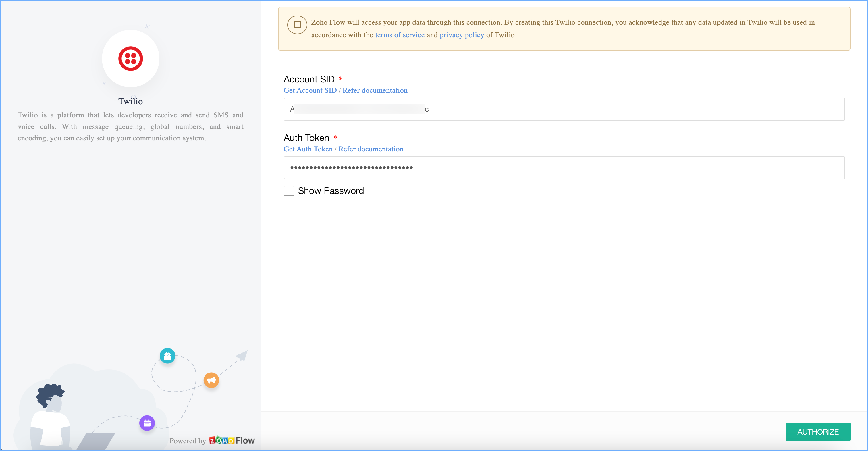Enable the Show Password checkbox
Viewport: 868px width, 451px height.
289,191
